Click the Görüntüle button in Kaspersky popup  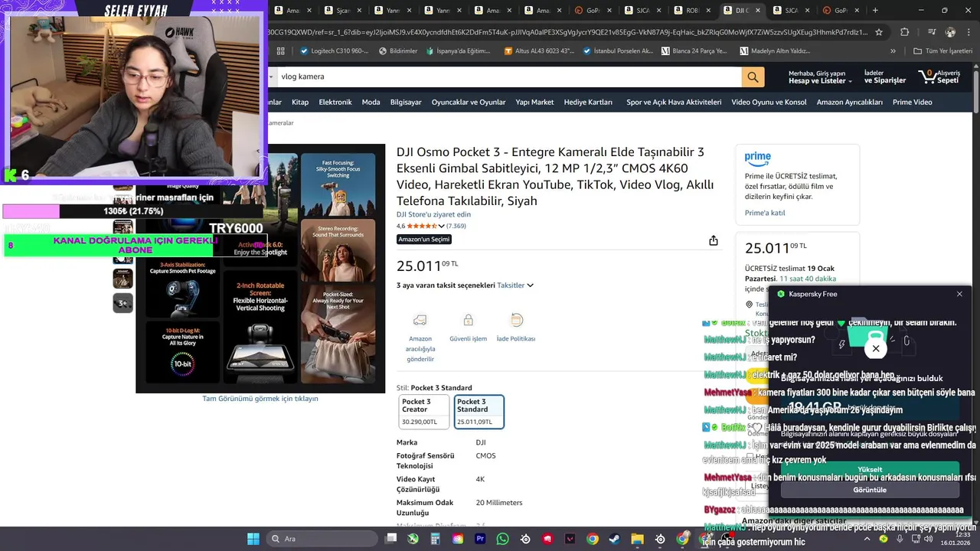870,490
